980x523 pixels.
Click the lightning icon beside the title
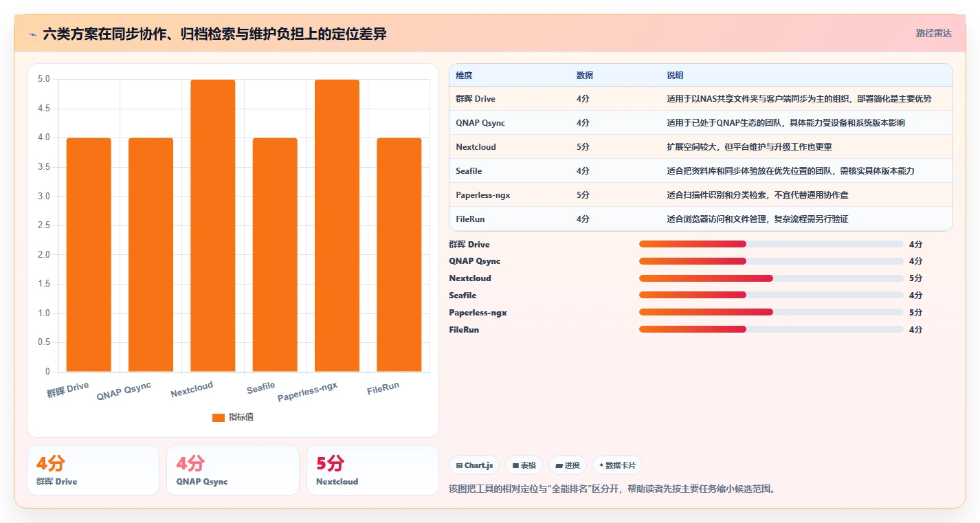point(33,34)
